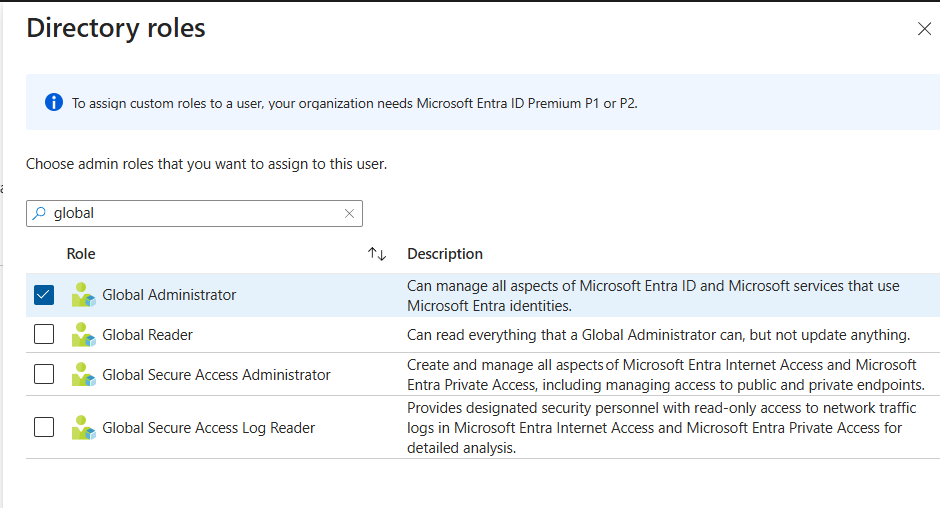Image resolution: width=940 pixels, height=508 pixels.
Task: Click the Role column header
Action: coord(81,254)
